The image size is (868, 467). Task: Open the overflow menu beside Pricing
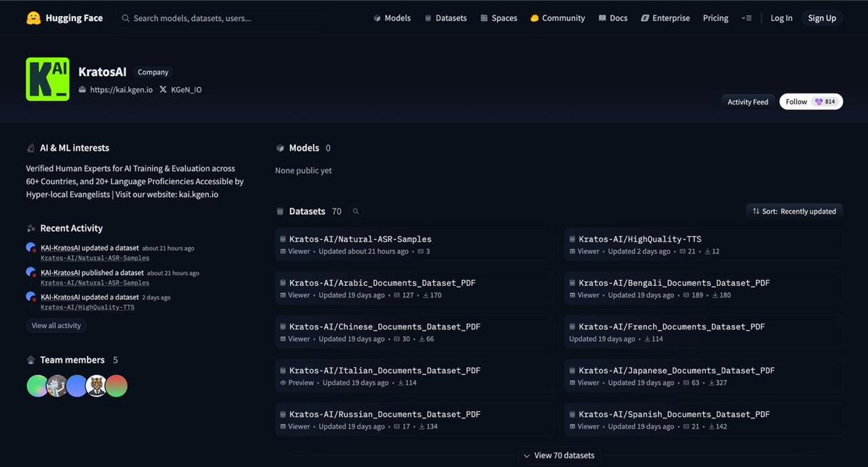tap(746, 17)
